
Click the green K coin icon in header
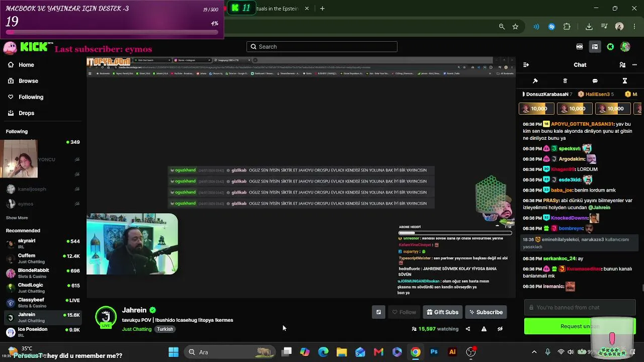pyautogui.click(x=610, y=47)
